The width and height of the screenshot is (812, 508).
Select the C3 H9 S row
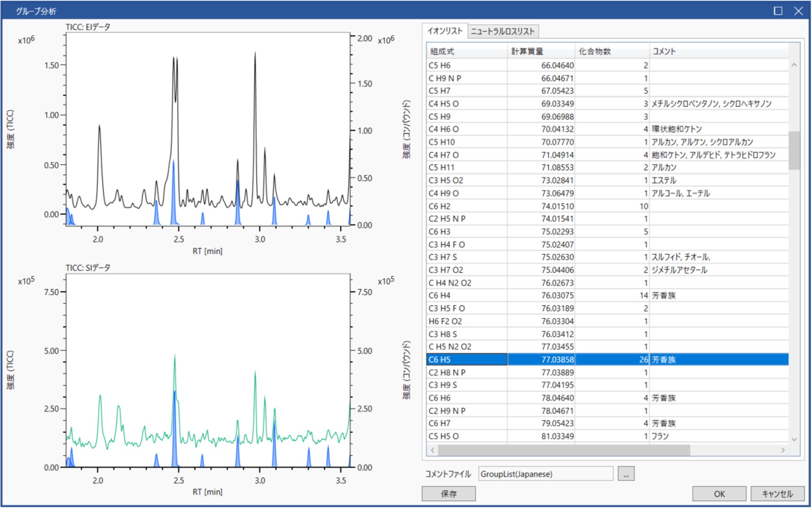tap(607, 385)
